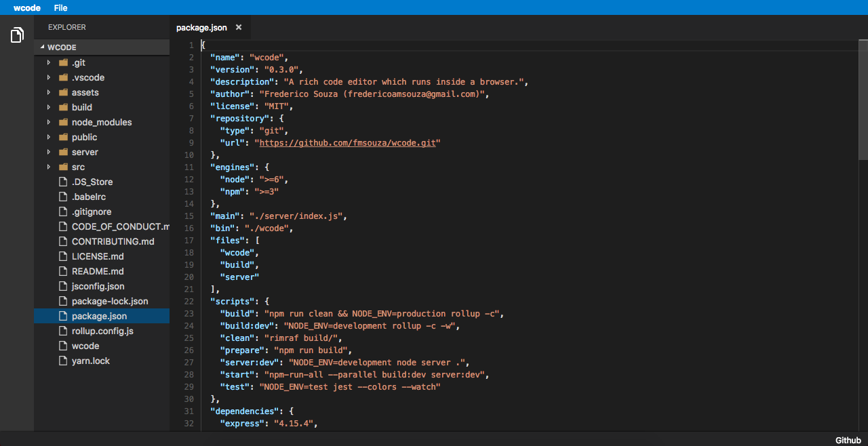This screenshot has height=446, width=868.
Task: Click the "express" dependency key
Action: 242,424
